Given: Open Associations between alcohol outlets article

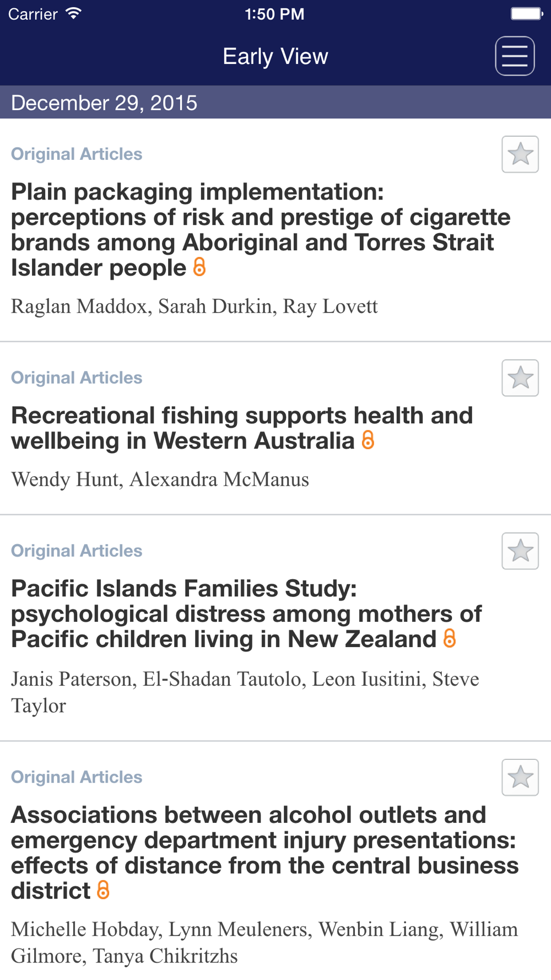Looking at the screenshot, I should tap(264, 853).
